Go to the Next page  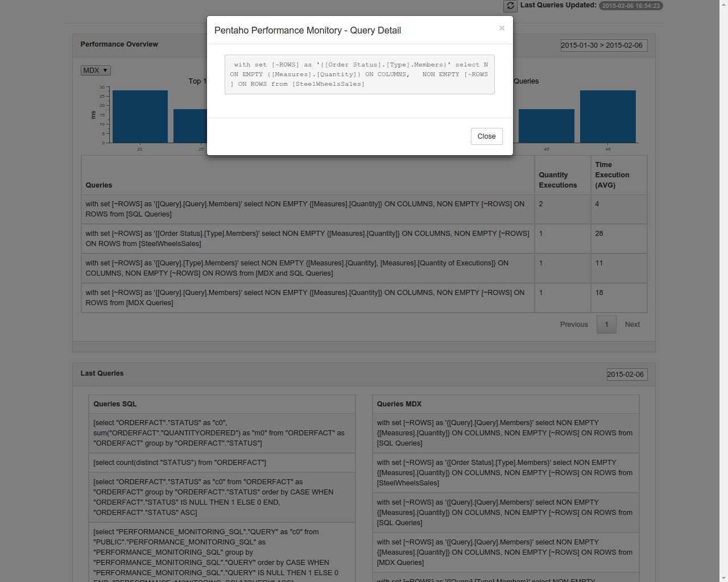[632, 325]
